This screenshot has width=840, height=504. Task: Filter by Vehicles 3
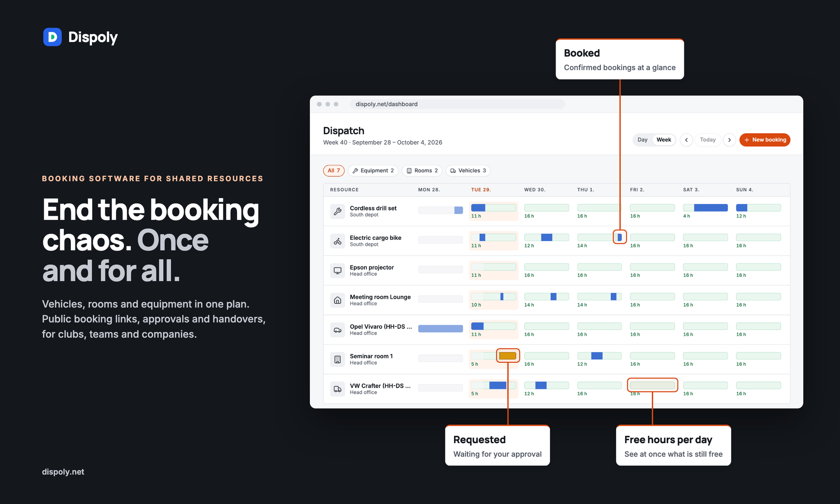468,171
